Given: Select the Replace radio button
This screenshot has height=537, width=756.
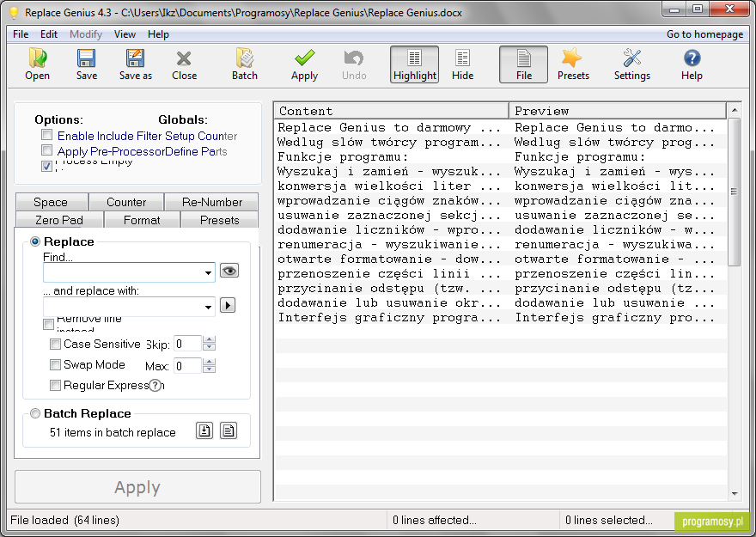Looking at the screenshot, I should [35, 241].
